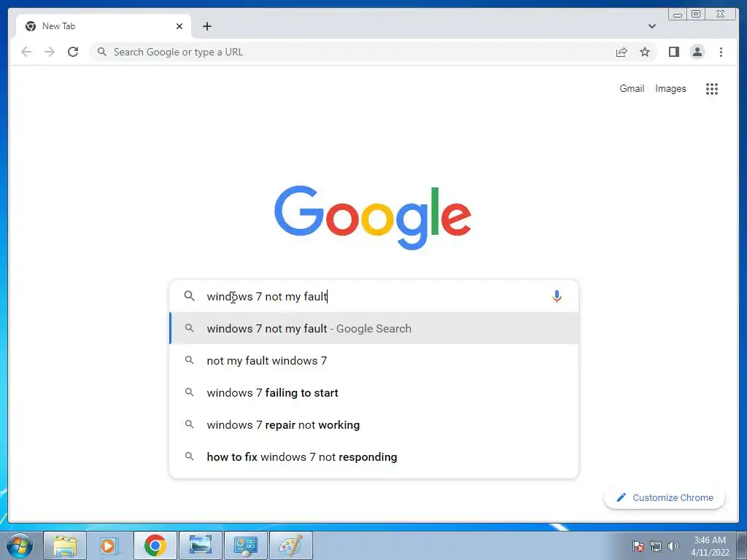Open Chrome's three-dot menu

pyautogui.click(x=721, y=52)
